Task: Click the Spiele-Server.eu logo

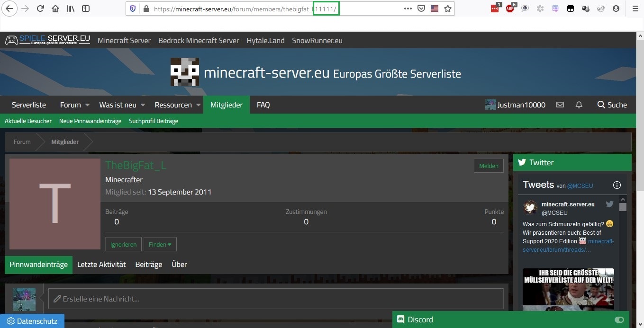Action: (x=47, y=40)
